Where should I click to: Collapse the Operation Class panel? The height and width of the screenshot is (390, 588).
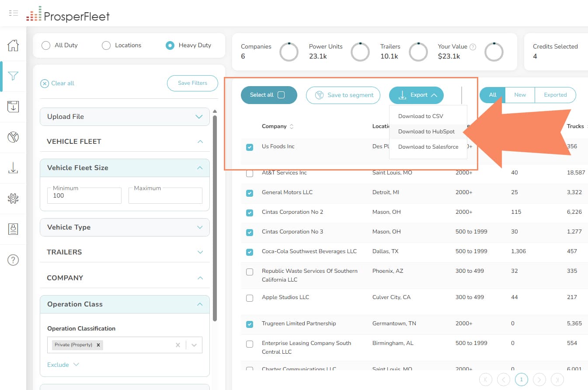coord(125,304)
